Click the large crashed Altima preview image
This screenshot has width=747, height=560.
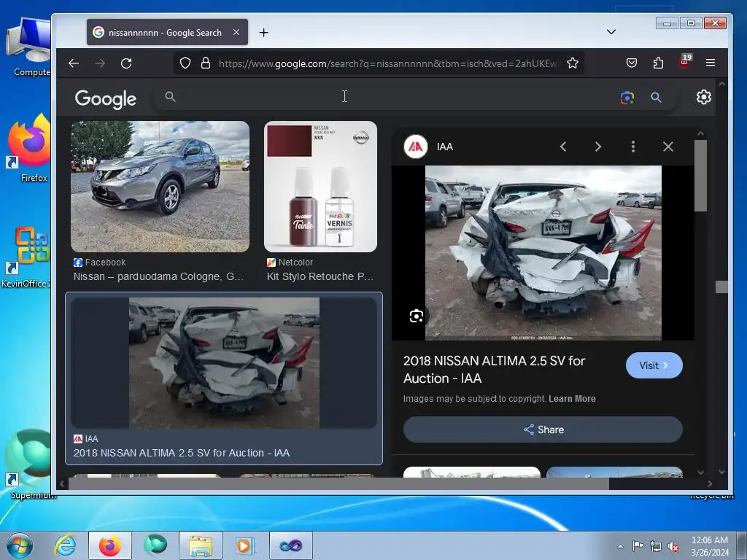[543, 253]
